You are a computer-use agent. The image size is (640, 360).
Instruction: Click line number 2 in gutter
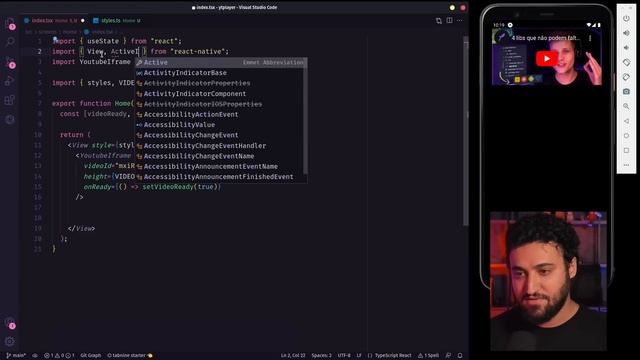coord(40,51)
